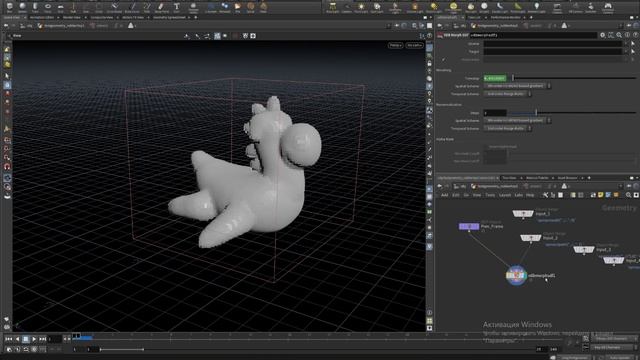Select the purple Pain_Frame node
Viewport: 640px width, 360px height.
469,226
